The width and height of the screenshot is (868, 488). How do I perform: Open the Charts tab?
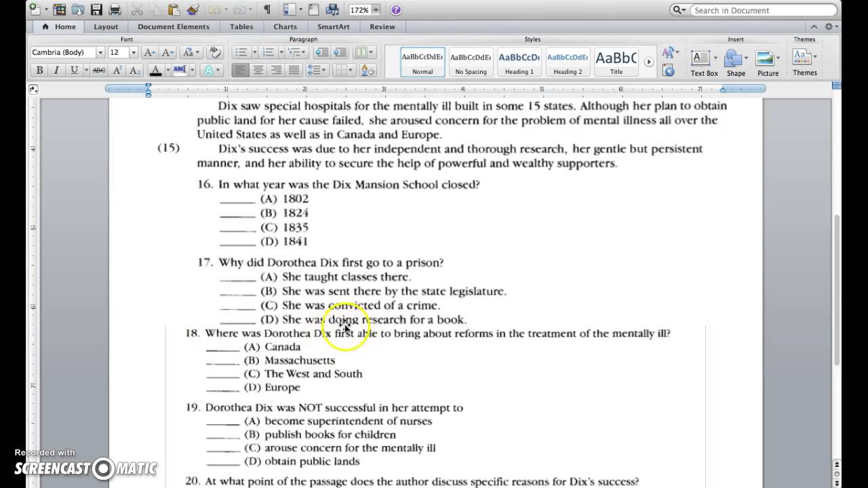285,26
